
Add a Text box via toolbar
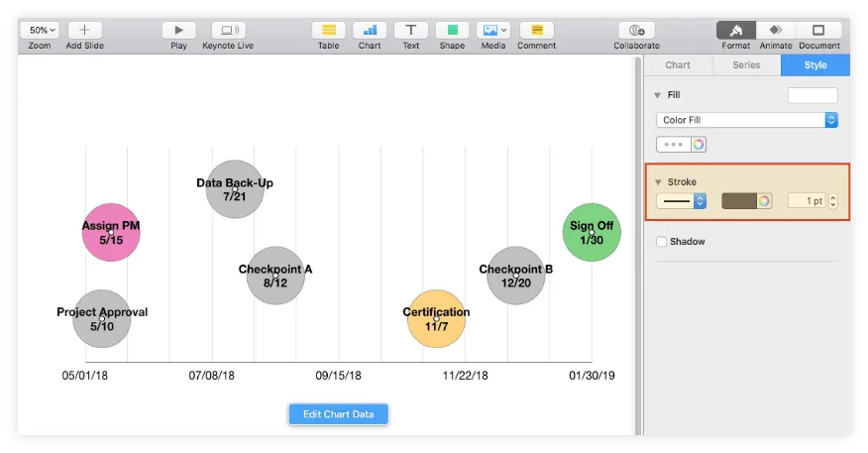[x=411, y=31]
